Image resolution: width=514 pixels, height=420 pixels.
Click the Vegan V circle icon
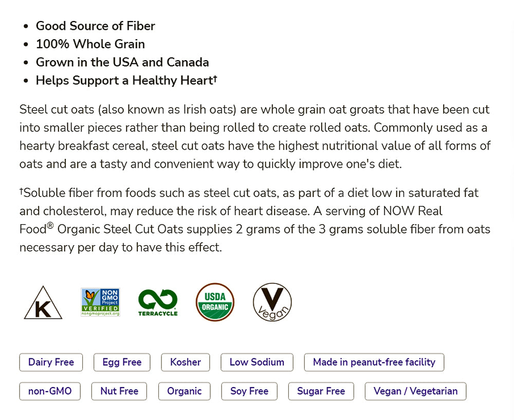click(272, 302)
